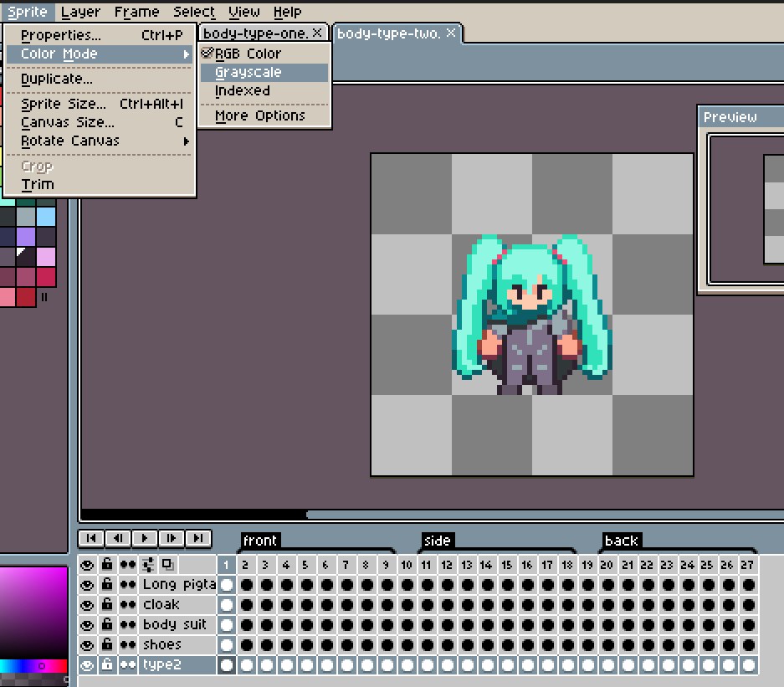Close the body-type-two tab
Image resolution: width=784 pixels, height=687 pixels.
point(450,33)
